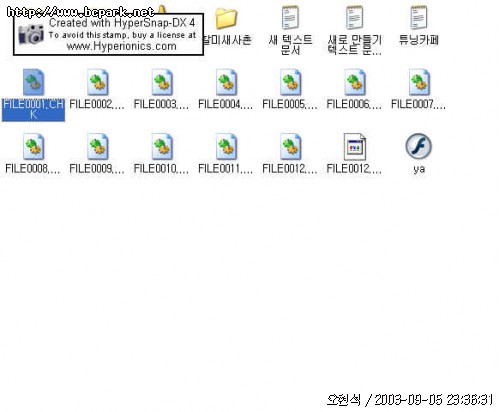Click the FILE0007 file icon
This screenshot has width=500, height=412.
pos(419,82)
